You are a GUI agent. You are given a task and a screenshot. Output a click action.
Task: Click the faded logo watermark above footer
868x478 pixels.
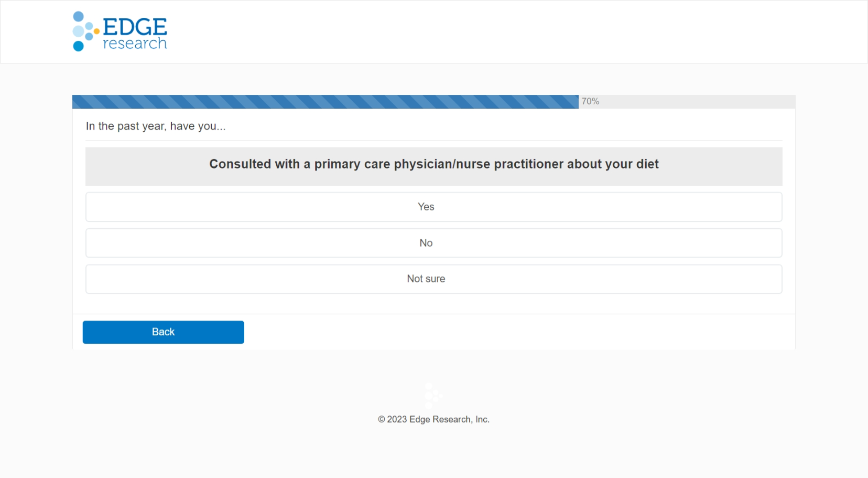coord(433,396)
